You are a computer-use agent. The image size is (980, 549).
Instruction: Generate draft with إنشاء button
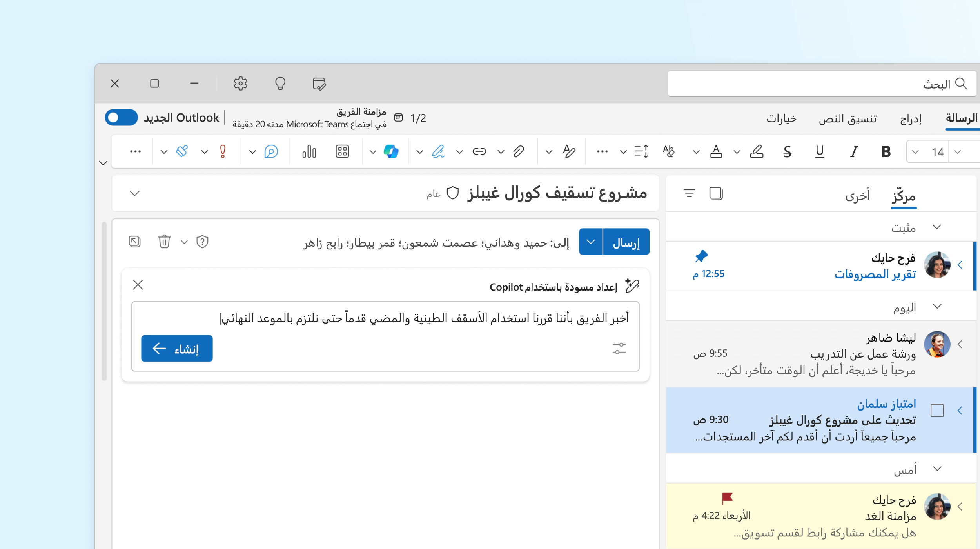[x=177, y=348]
